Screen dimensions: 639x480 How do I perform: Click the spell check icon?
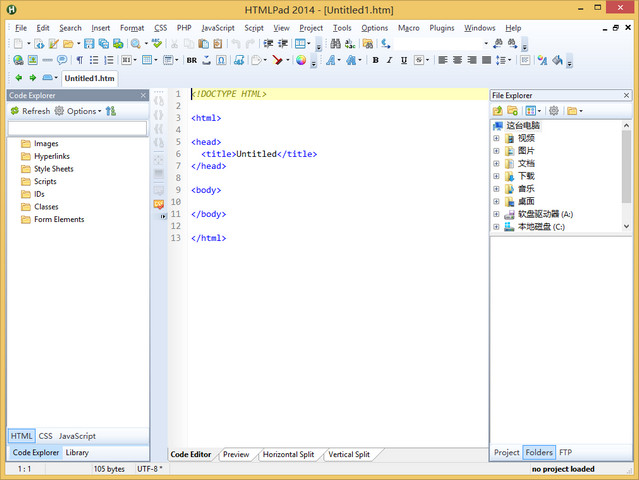coord(156,44)
